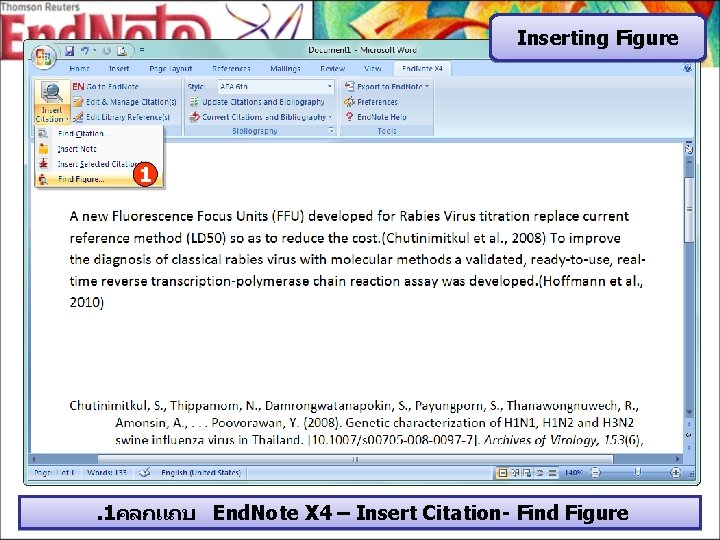720x540 pixels.
Task: Click vertical scrollbar down arrow
Action: tap(689, 412)
